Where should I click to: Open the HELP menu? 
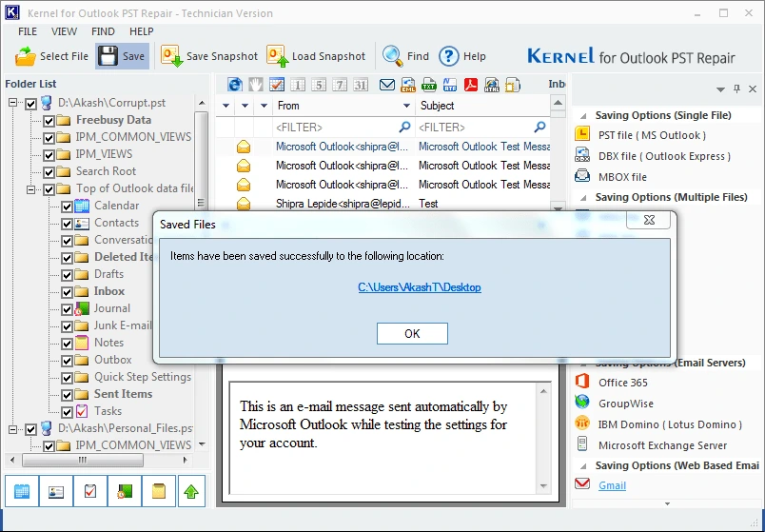point(142,31)
